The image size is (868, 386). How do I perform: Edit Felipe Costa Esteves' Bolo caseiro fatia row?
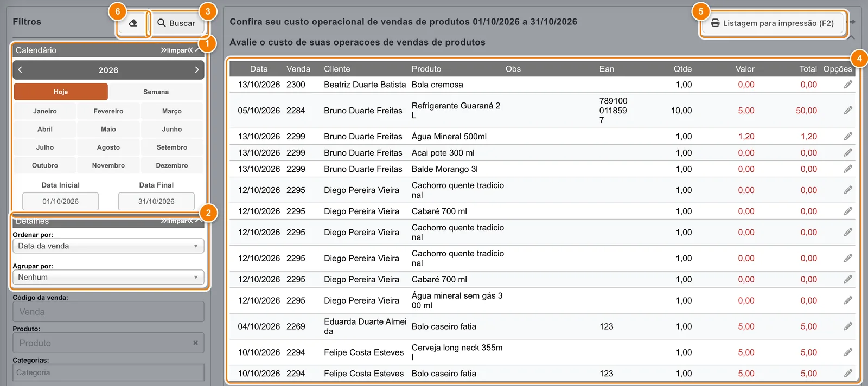(848, 374)
